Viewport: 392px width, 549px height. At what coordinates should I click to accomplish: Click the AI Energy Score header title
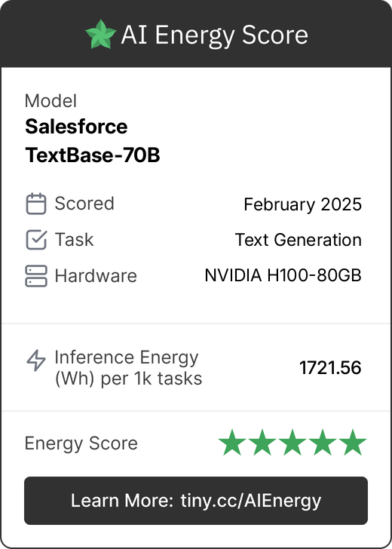(x=214, y=35)
